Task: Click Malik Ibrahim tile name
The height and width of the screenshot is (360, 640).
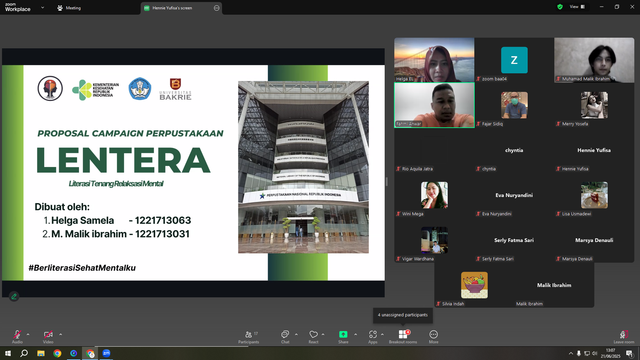Action: (554, 285)
